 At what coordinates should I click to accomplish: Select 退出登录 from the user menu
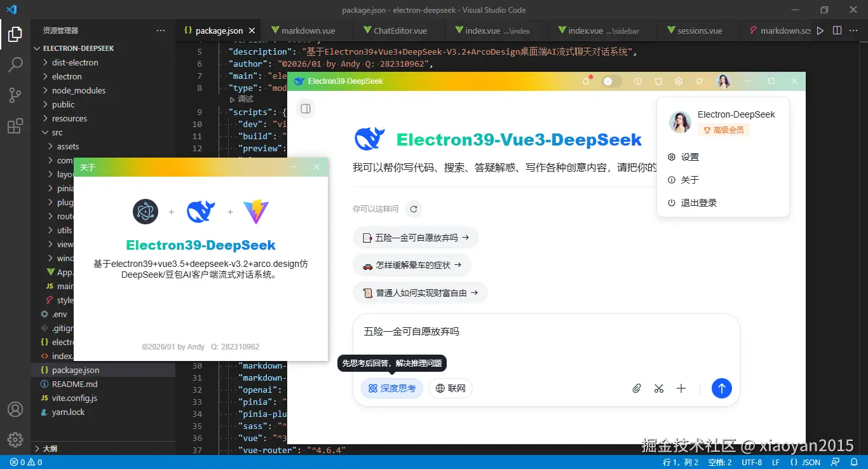click(x=697, y=202)
